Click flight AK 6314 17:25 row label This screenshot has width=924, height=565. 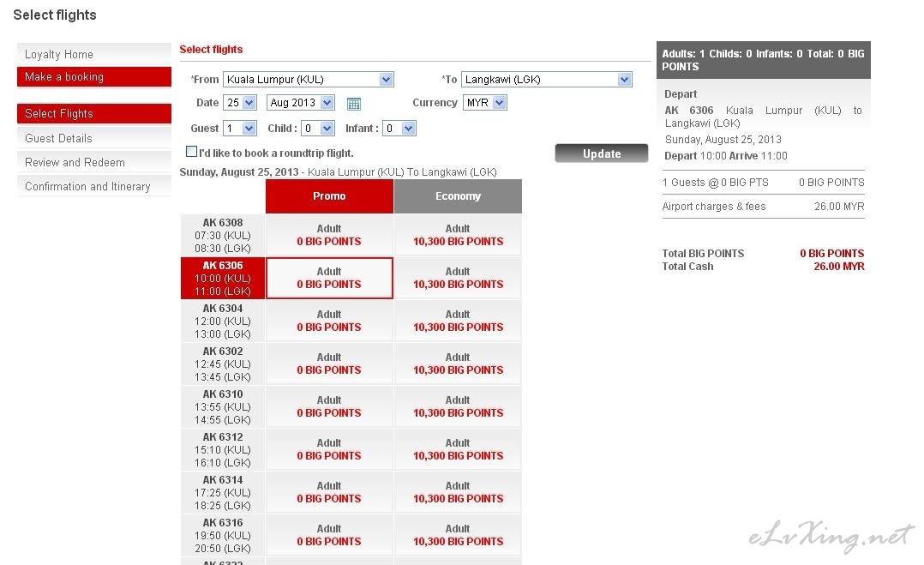click(223, 492)
